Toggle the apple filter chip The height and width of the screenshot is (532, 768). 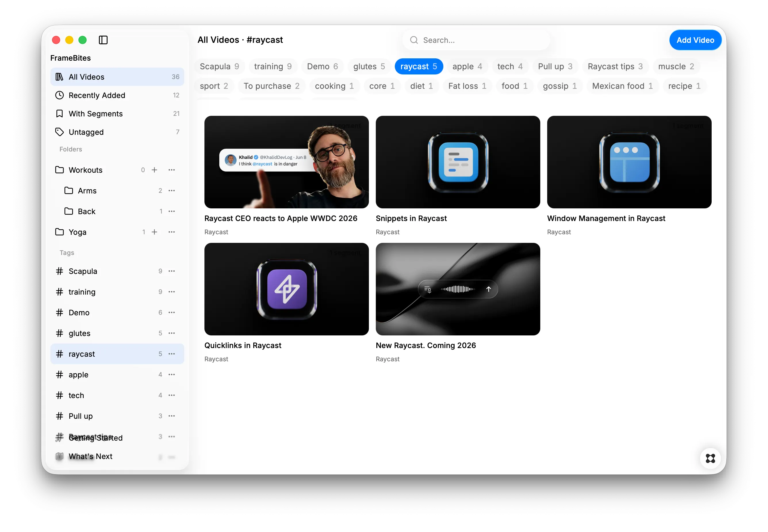[x=467, y=66]
